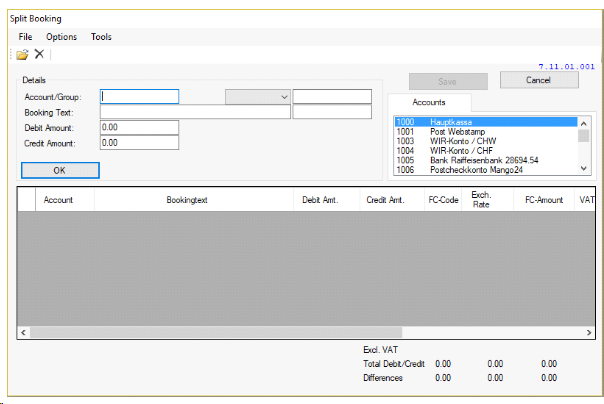Click the Excl. VAT label

(380, 350)
